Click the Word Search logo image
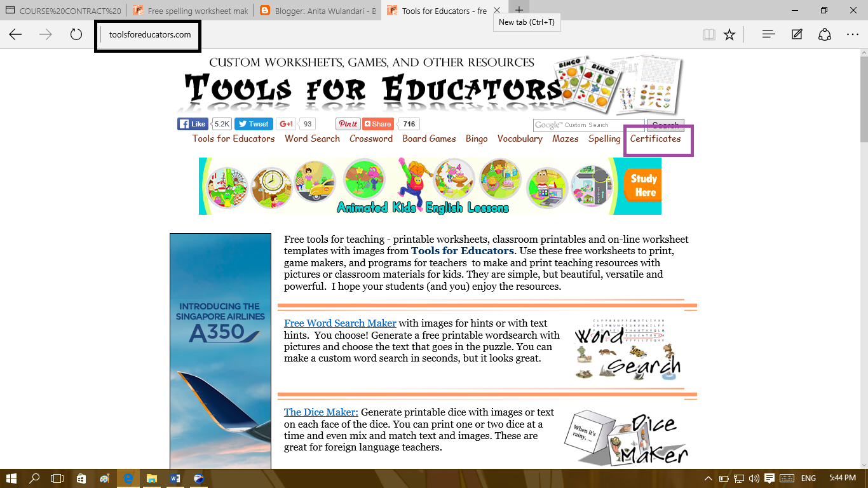This screenshot has width=868, height=488. click(628, 350)
